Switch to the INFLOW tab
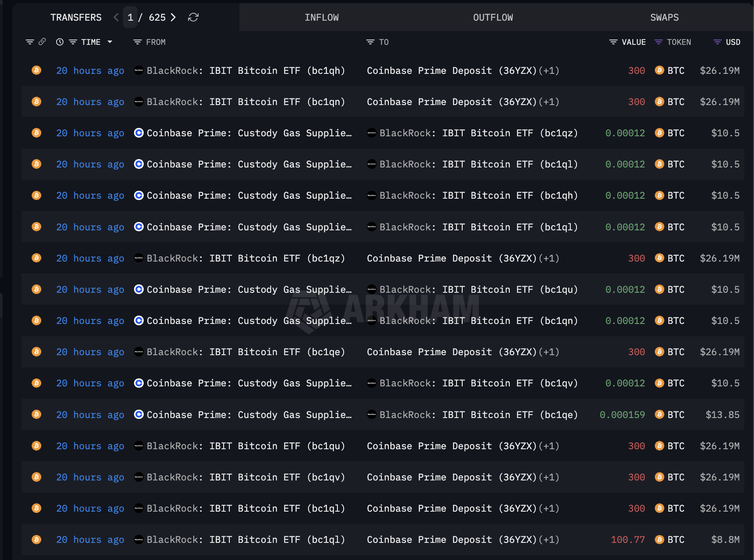This screenshot has height=560, width=754. pyautogui.click(x=322, y=18)
